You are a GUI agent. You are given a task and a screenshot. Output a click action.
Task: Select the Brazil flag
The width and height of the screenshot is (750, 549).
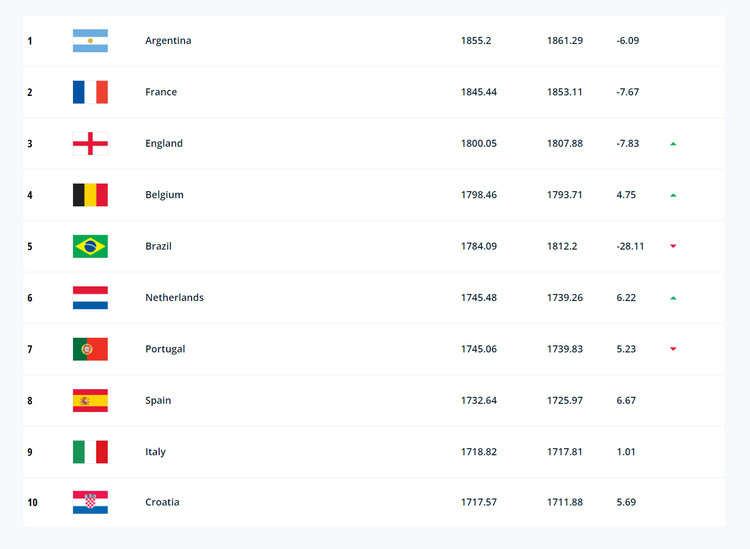pos(90,246)
